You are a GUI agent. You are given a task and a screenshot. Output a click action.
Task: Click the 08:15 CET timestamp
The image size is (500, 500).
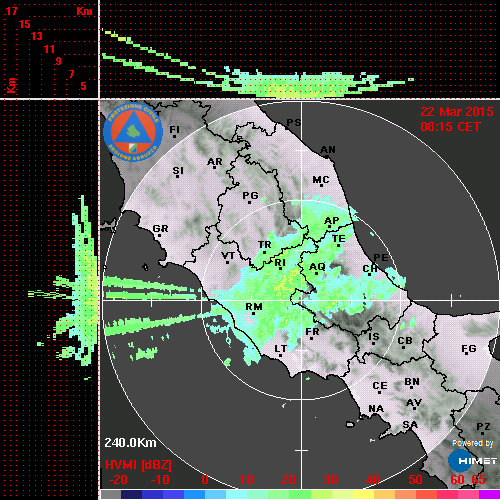click(450, 127)
